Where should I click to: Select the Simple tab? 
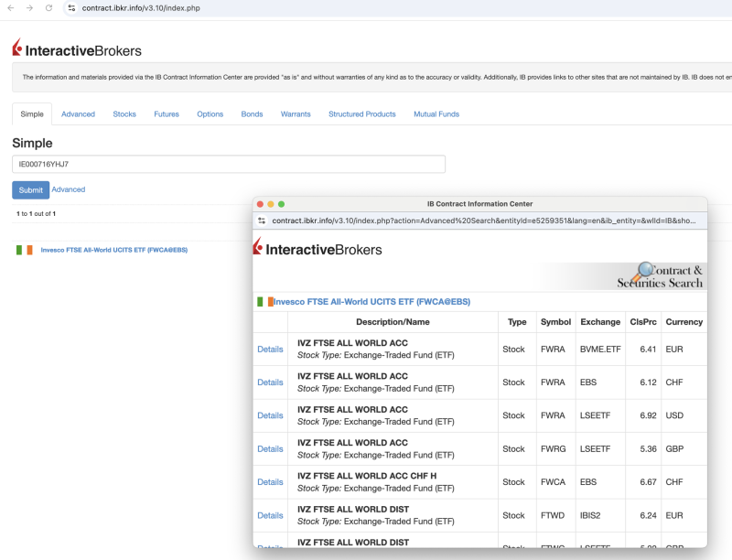click(x=32, y=114)
